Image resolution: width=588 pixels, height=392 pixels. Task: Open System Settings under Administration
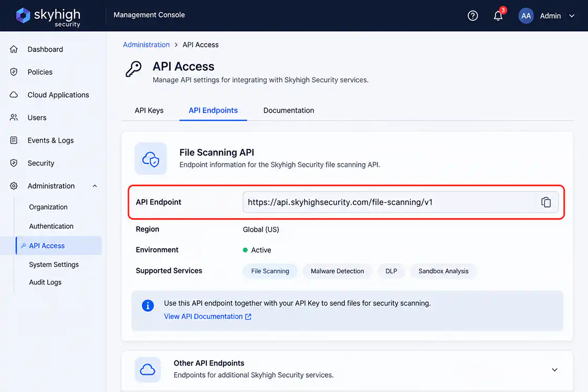(x=54, y=264)
